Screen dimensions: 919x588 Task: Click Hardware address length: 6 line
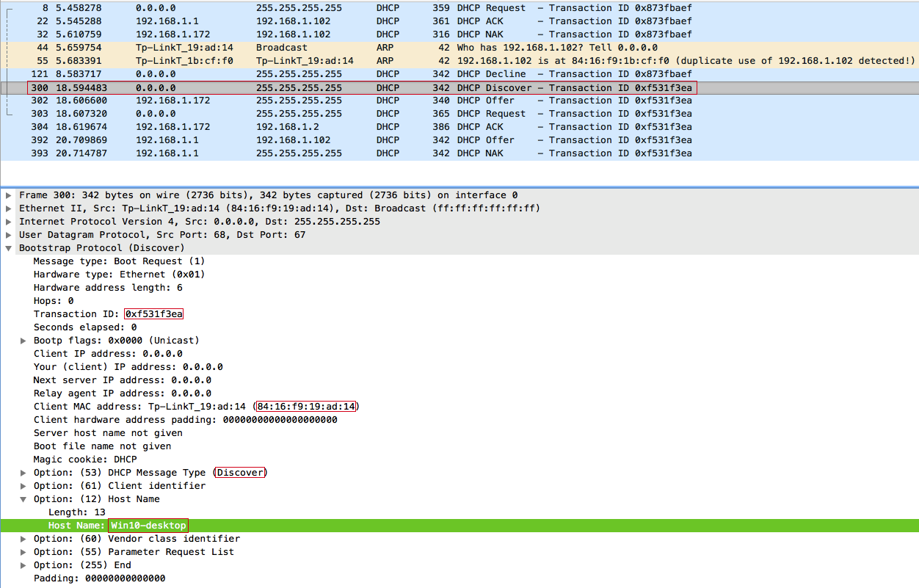(x=108, y=288)
